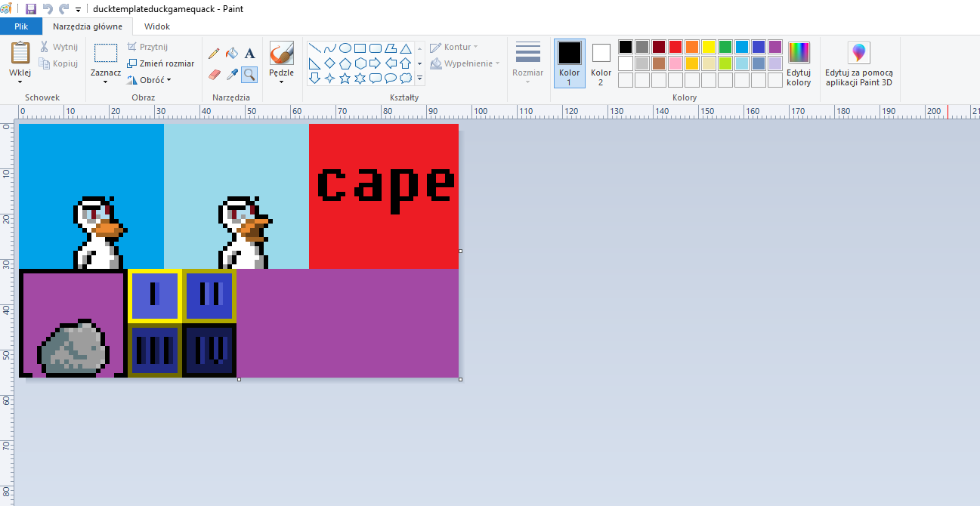Choose the cloud callout shape
980x506 pixels.
(x=406, y=79)
